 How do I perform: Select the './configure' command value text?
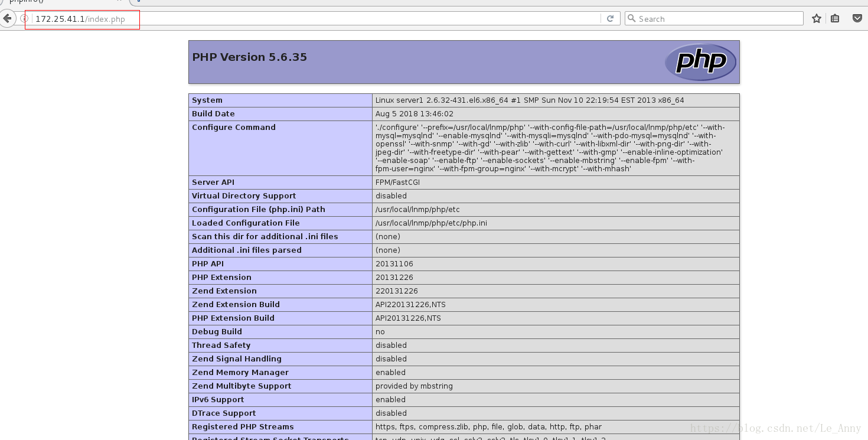point(550,148)
